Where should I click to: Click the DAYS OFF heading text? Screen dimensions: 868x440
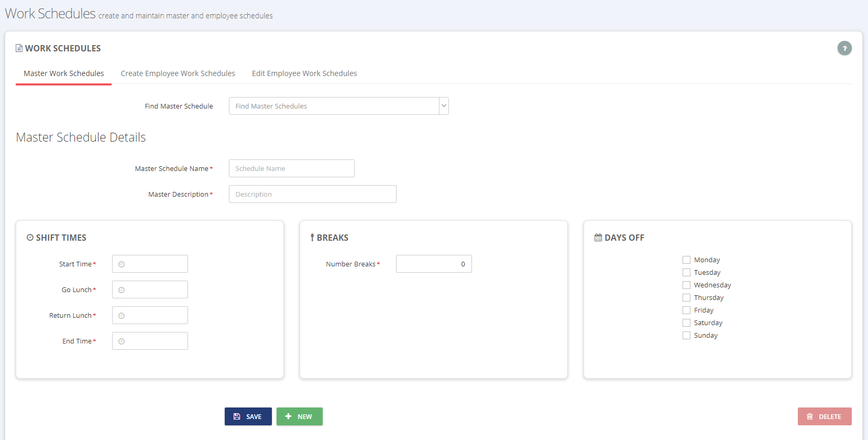point(624,238)
